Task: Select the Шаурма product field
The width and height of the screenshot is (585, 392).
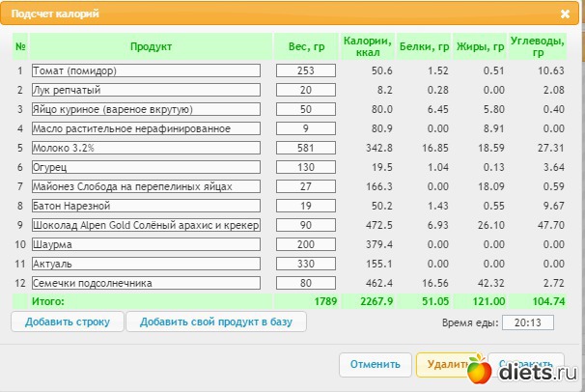Action: click(x=146, y=244)
